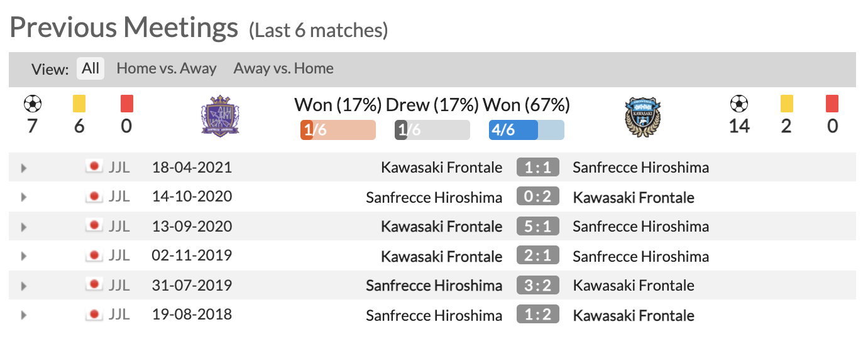This screenshot has width=868, height=344.
Task: Click the soccer ball icon above 14
Action: pyautogui.click(x=739, y=104)
